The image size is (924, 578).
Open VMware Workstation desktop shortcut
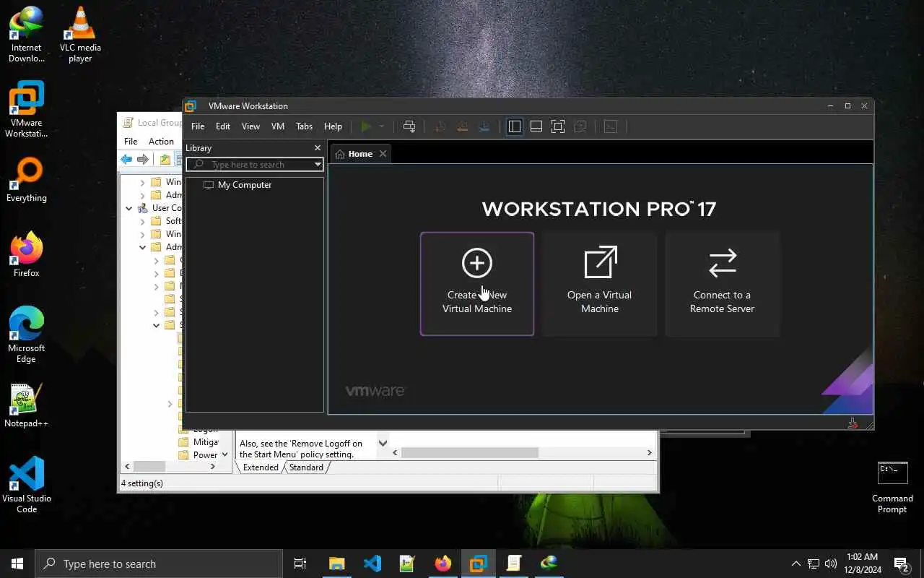(27, 109)
